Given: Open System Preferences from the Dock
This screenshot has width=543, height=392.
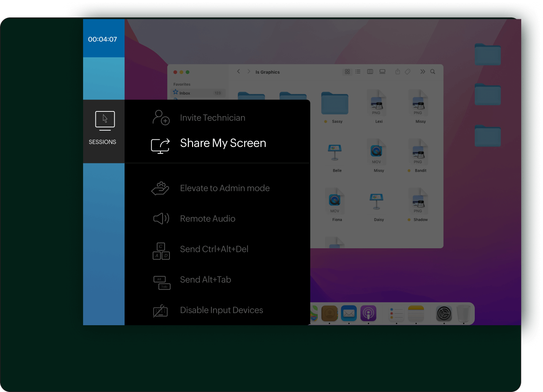Looking at the screenshot, I should [444, 313].
